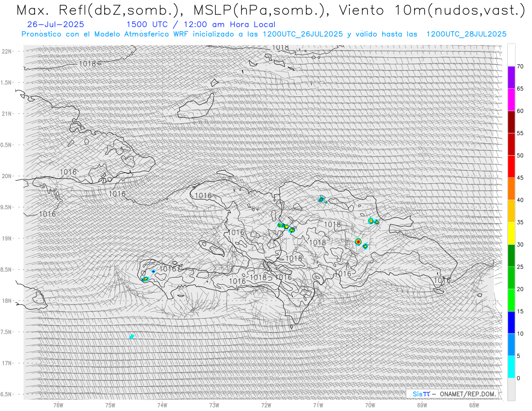Click the isolated cyan echo over the sea
Image resolution: width=532 pixels, height=411 pixels.
132,337
